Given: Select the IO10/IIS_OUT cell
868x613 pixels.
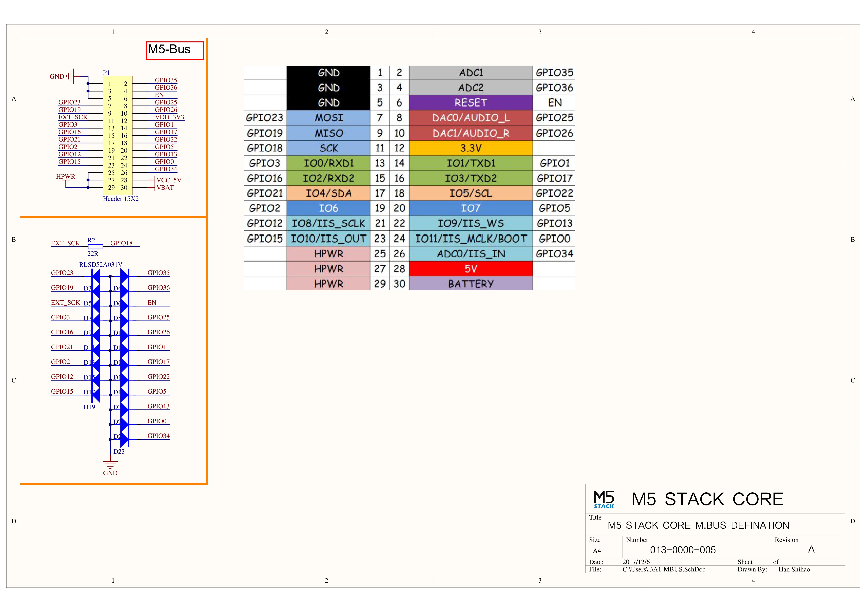Looking at the screenshot, I should click(328, 238).
